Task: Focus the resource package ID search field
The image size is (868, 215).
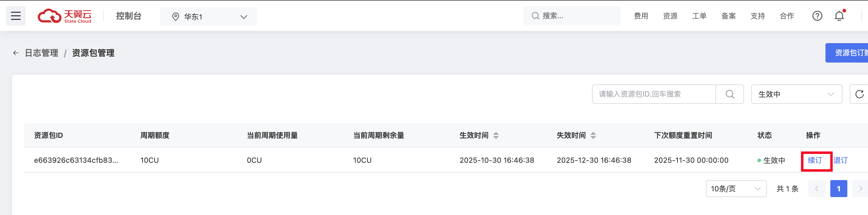Action: coord(654,94)
